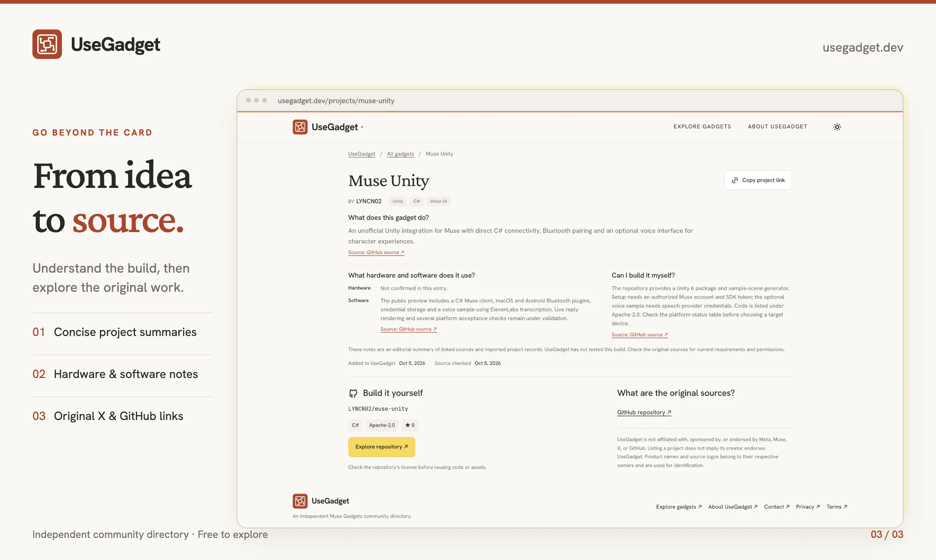Click the usegadget.dev text at the banner's top right
This screenshot has height=560, width=936.
click(863, 47)
